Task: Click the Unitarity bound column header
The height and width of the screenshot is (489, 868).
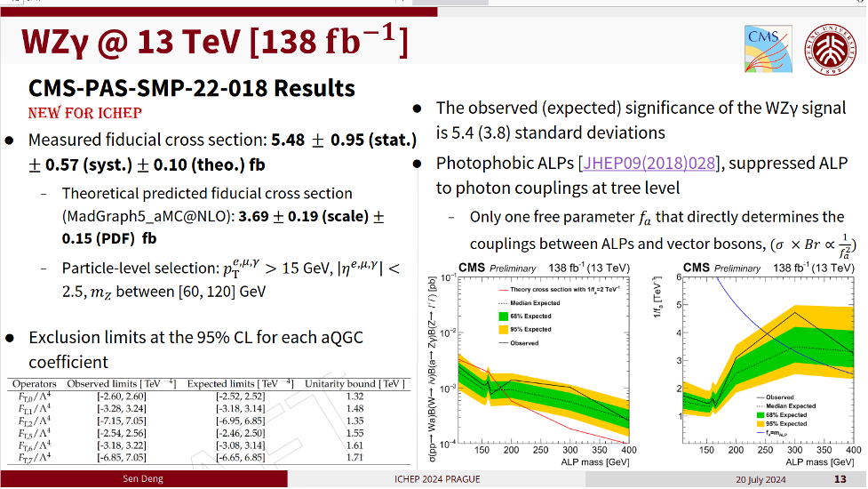Action: [x=353, y=384]
